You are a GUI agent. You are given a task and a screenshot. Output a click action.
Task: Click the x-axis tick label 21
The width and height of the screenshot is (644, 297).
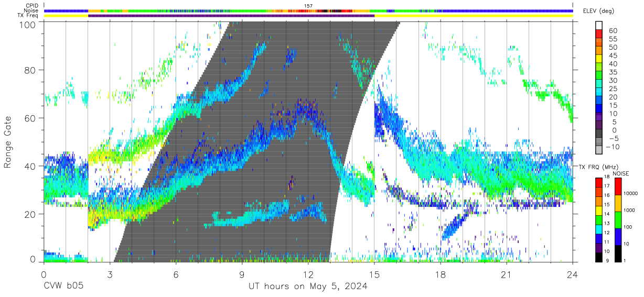(507, 274)
